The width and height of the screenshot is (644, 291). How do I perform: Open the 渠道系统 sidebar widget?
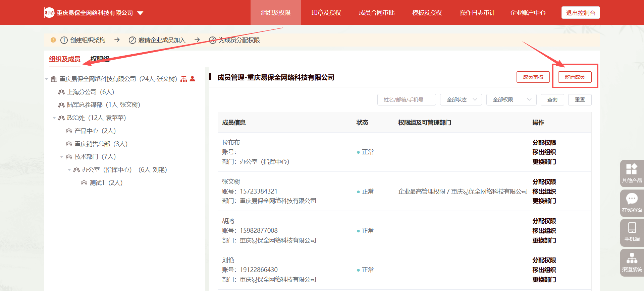[632, 262]
